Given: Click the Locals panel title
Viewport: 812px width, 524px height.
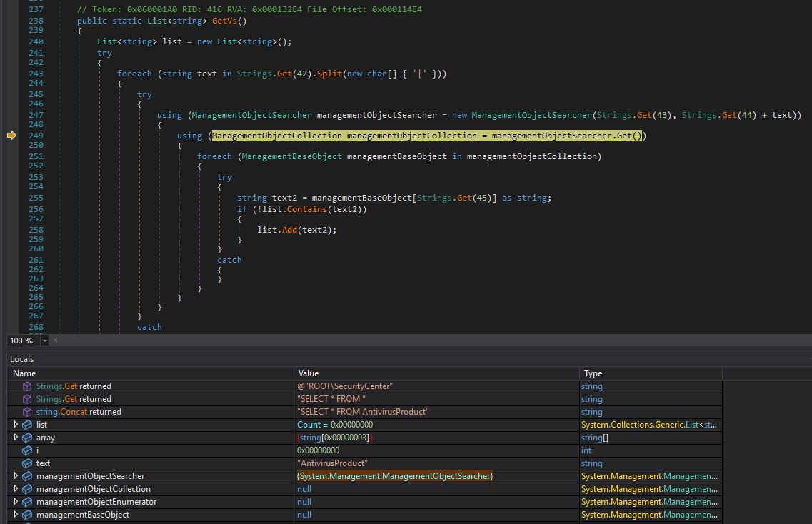Looking at the screenshot, I should (x=21, y=359).
